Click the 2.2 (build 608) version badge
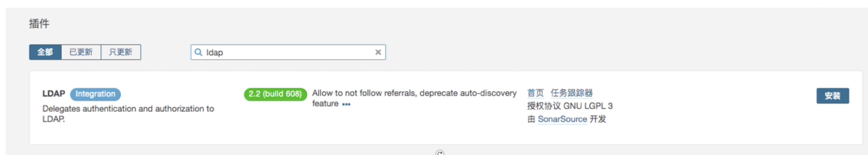 pos(275,94)
